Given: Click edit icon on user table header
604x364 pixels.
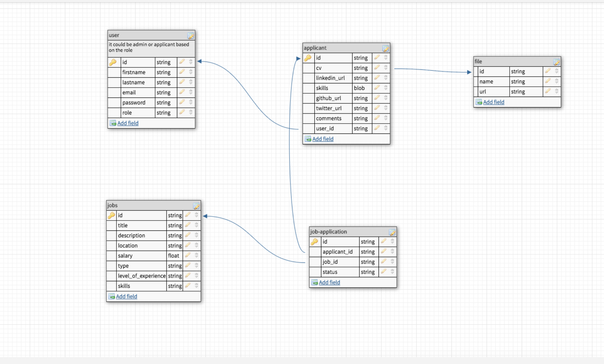Looking at the screenshot, I should point(191,36).
